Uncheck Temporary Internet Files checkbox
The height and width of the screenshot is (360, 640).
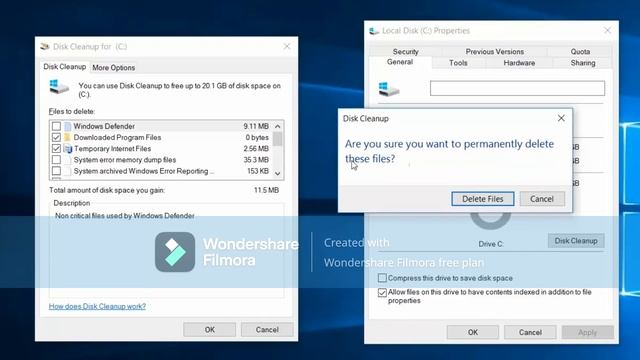[x=56, y=149]
